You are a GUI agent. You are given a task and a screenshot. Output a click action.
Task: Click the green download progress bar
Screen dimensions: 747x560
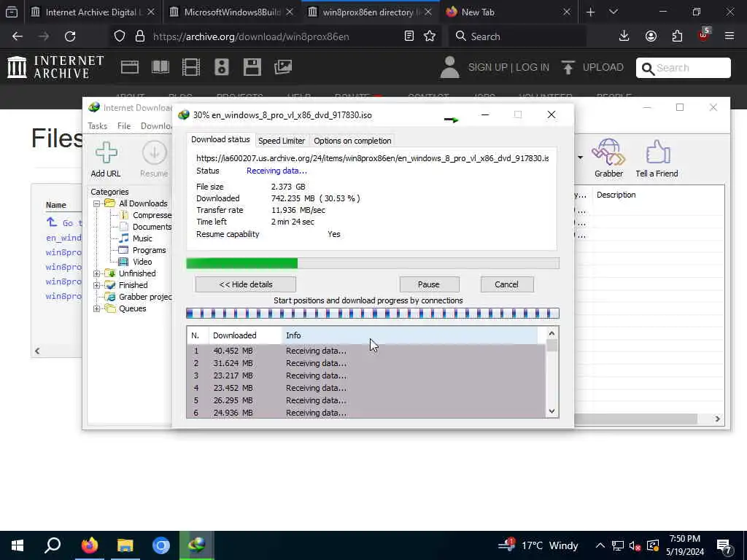point(373,263)
